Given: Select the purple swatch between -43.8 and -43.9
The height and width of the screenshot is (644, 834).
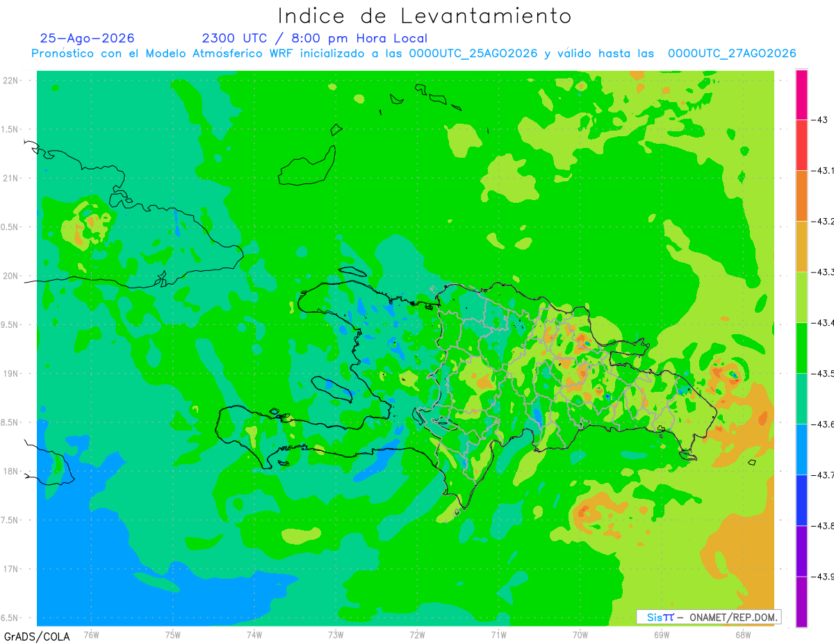Looking at the screenshot, I should pos(801,551).
